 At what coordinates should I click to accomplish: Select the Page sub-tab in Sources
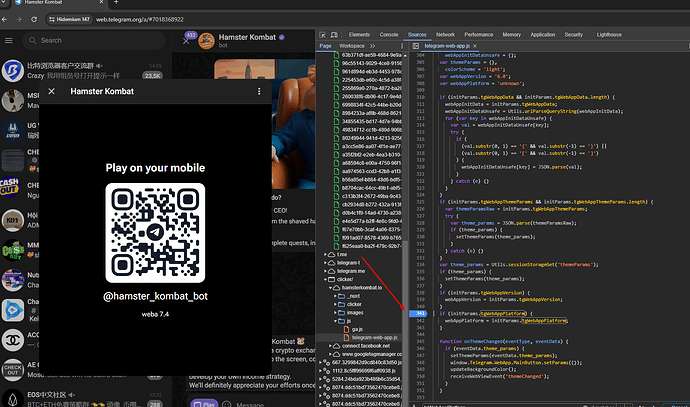[325, 46]
